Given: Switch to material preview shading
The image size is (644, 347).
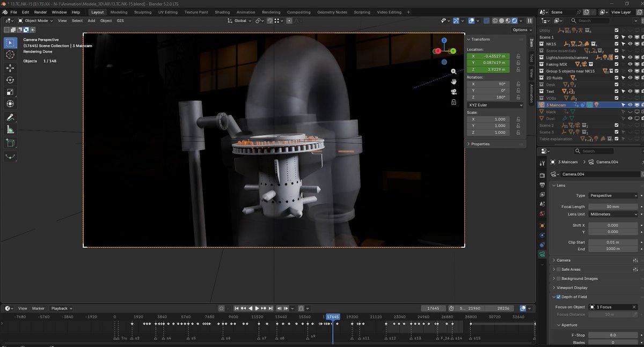Looking at the screenshot, I should pyautogui.click(x=508, y=20).
